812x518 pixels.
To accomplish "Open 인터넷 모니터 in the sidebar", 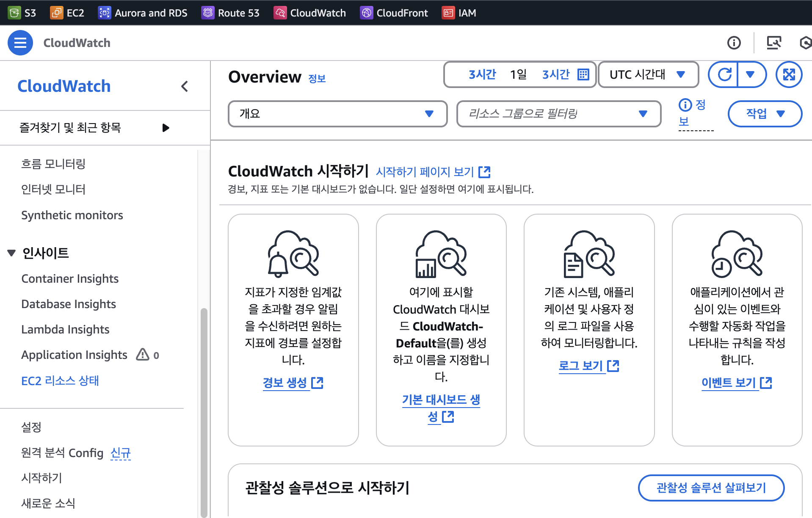I will 53,189.
